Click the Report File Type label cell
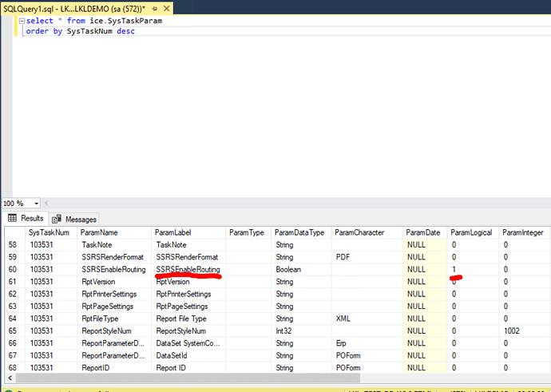 (188, 319)
